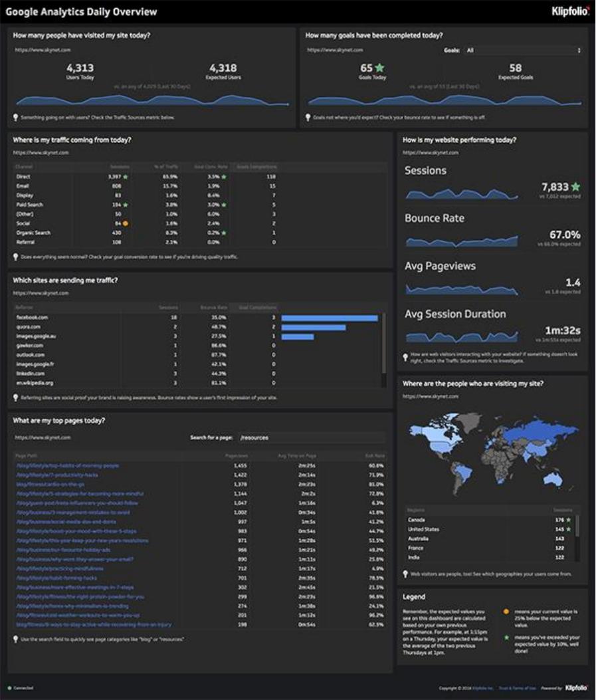Click the orange warning dot in Social row

pyautogui.click(x=126, y=223)
